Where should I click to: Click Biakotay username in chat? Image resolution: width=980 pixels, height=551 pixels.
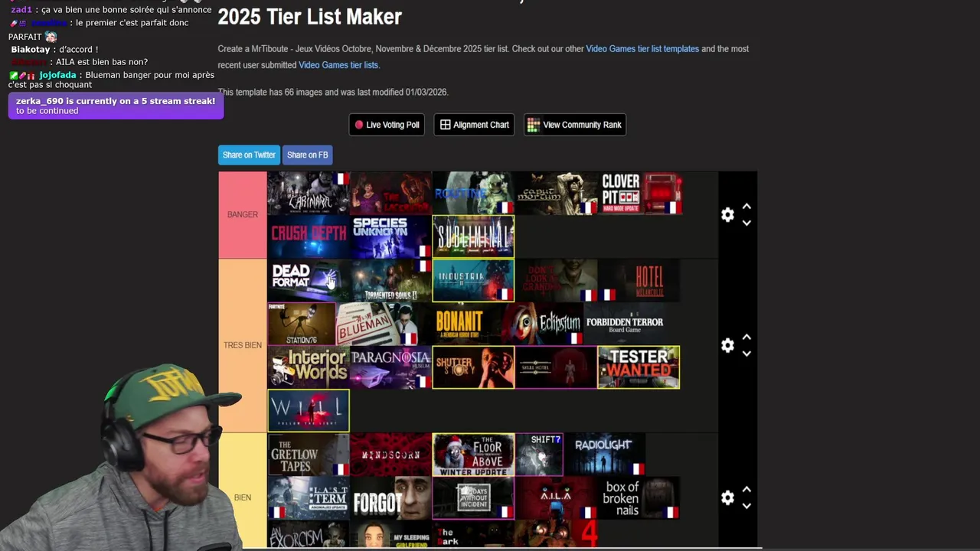30,50
